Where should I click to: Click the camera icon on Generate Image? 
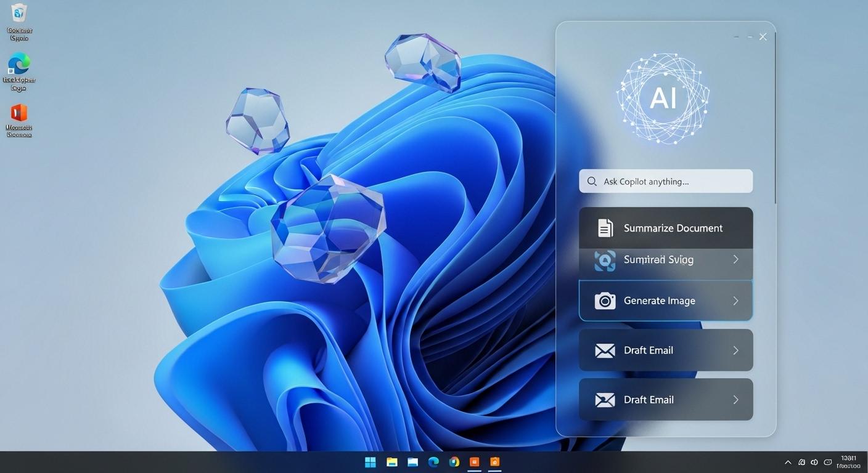point(605,301)
